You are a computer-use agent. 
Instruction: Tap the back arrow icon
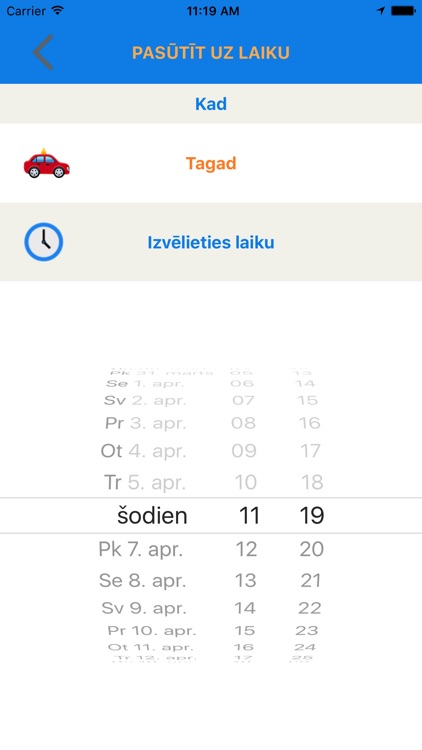[43, 52]
